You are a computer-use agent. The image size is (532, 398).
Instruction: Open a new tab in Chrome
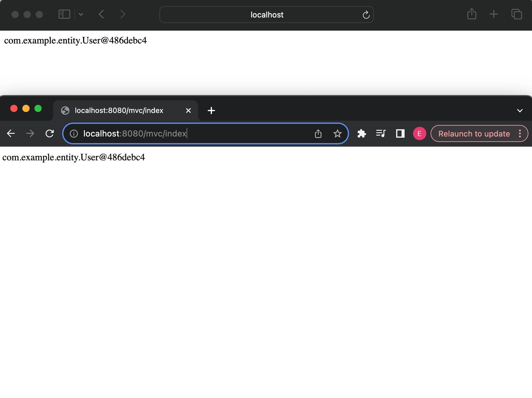[211, 111]
